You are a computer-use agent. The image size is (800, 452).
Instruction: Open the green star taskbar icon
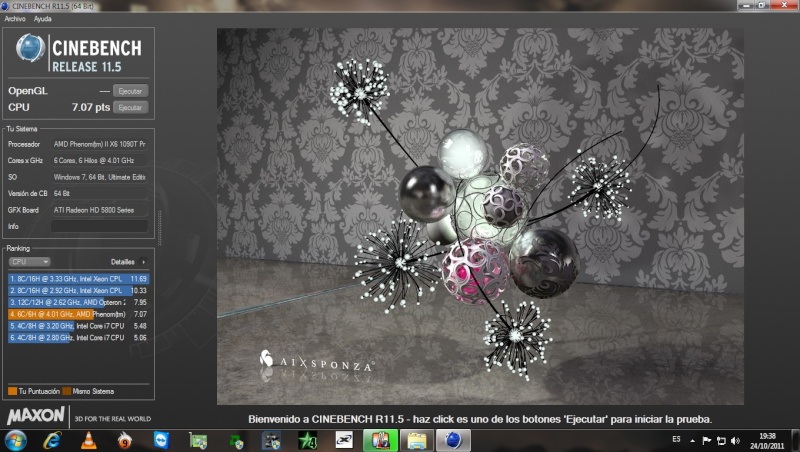click(x=308, y=440)
